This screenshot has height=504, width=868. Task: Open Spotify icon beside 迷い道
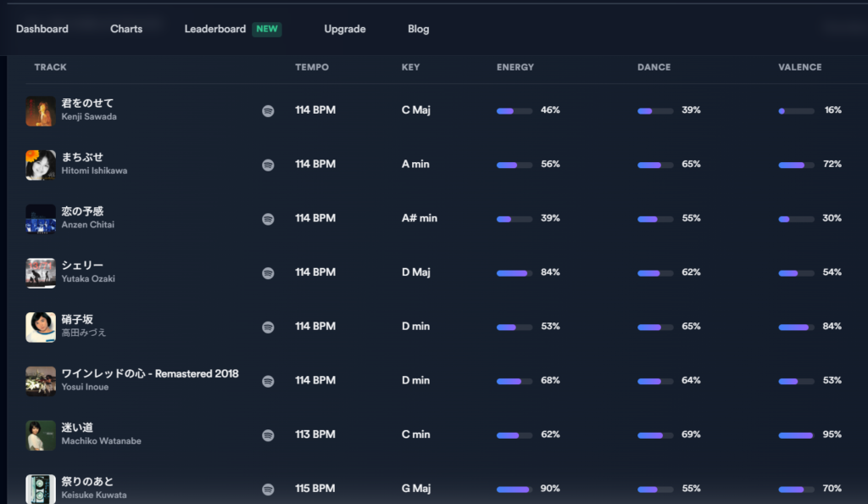(x=268, y=435)
